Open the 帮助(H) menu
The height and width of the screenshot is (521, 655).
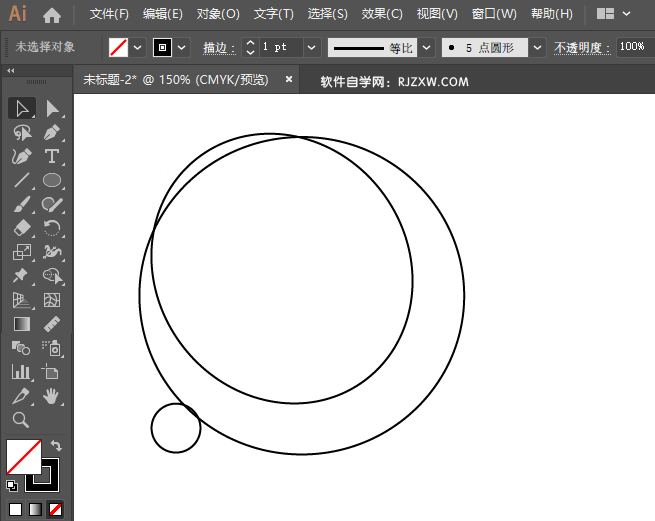(x=552, y=14)
